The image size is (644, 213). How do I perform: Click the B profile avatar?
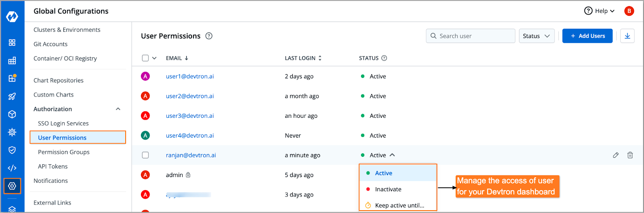[629, 11]
